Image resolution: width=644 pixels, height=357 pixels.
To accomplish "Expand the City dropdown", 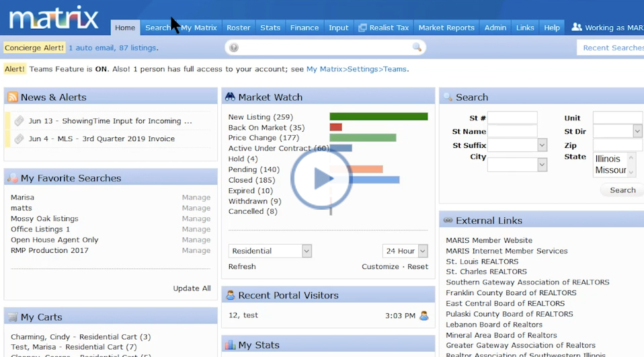I will click(542, 165).
